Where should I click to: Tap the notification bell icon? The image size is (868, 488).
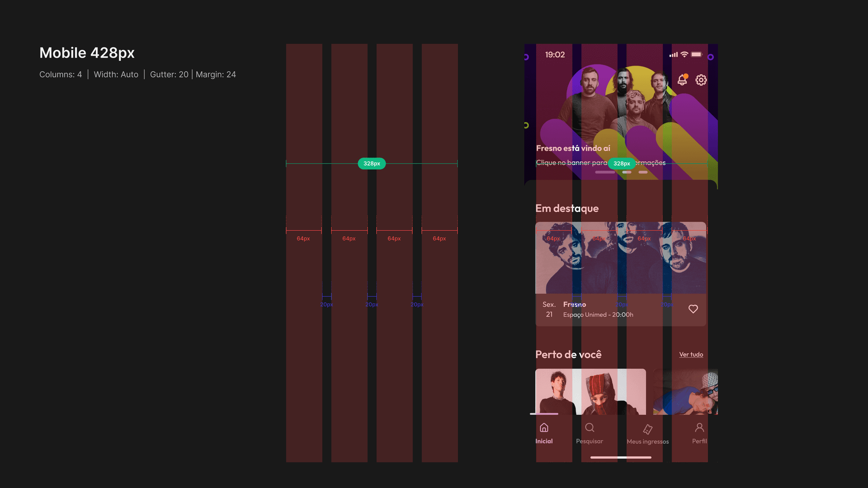(682, 80)
